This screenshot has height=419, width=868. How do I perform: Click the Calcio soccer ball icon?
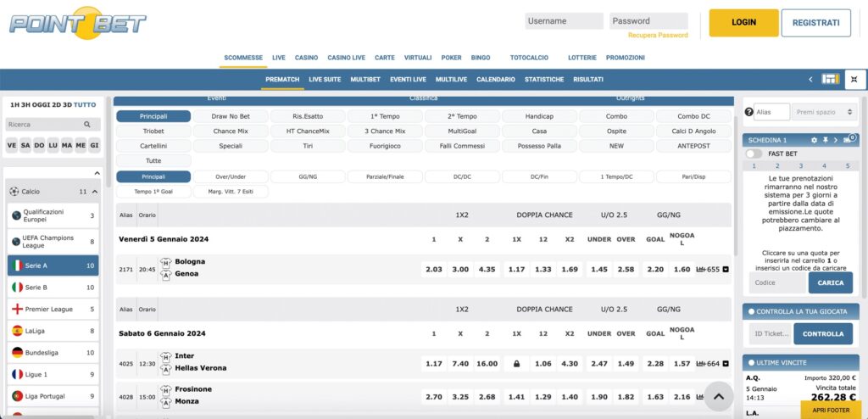(x=14, y=191)
